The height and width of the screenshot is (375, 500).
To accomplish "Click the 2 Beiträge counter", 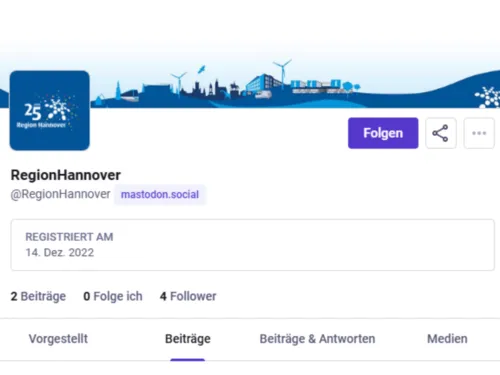I will pyautogui.click(x=38, y=296).
